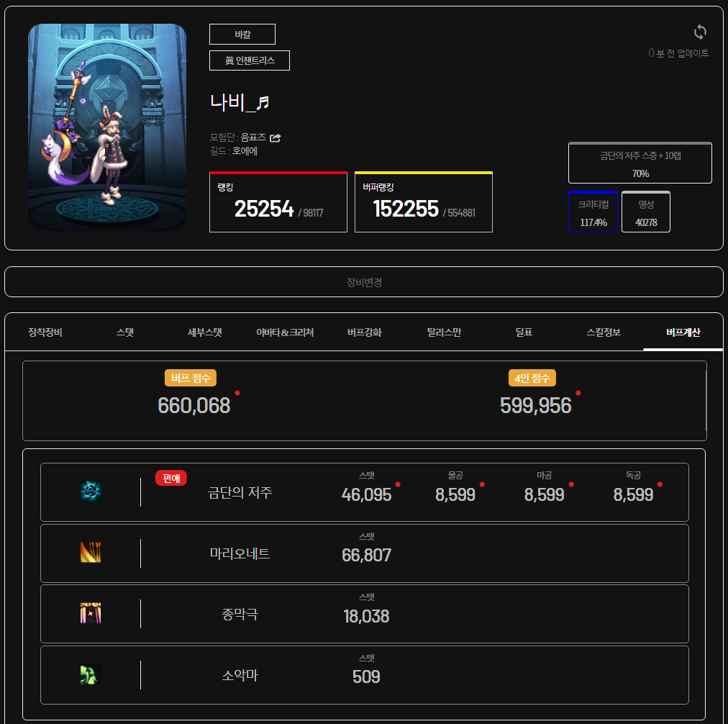Viewport: 728px width, 724px height.
Task: Open the adventure team share icon
Action: [x=276, y=137]
